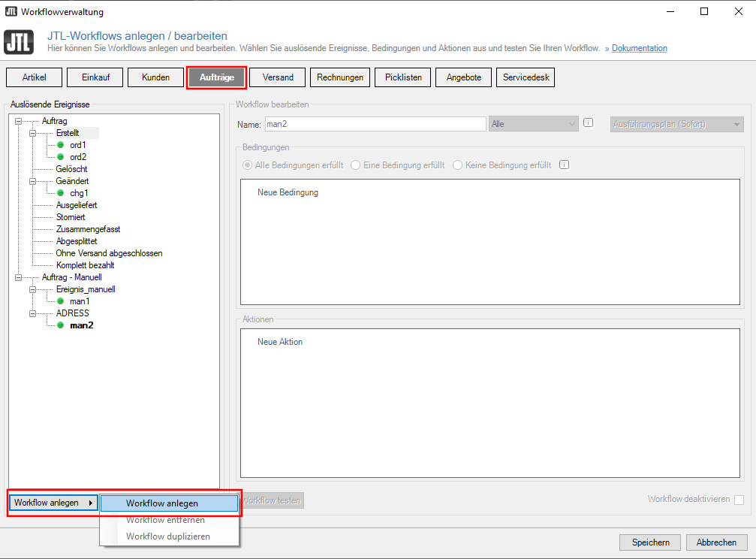756x559 pixels.
Task: Select Abgesplittet event in tree
Action: [76, 241]
